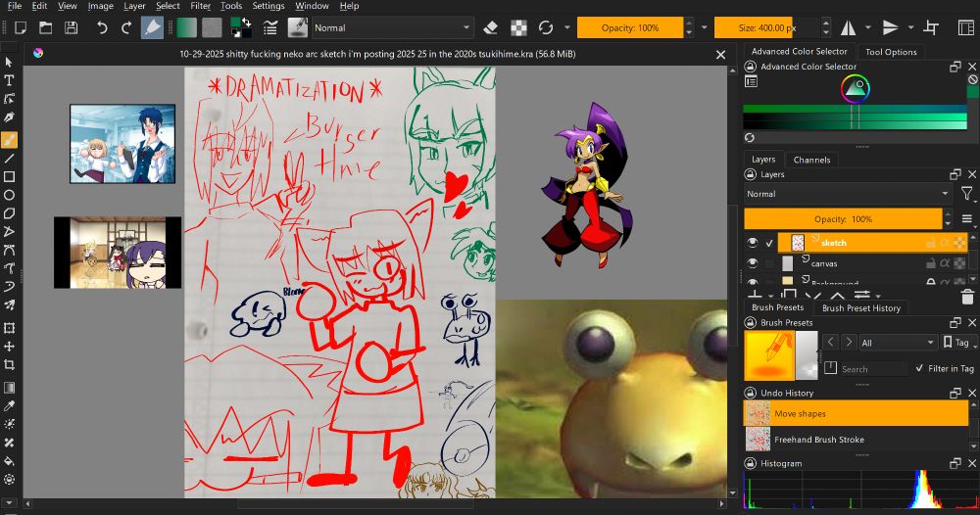Delete layer with the trash icon
This screenshot has height=515, width=980.
click(x=967, y=296)
